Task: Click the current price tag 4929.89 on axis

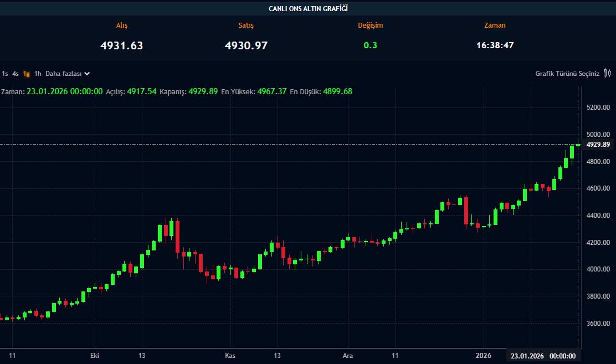Action: point(598,145)
